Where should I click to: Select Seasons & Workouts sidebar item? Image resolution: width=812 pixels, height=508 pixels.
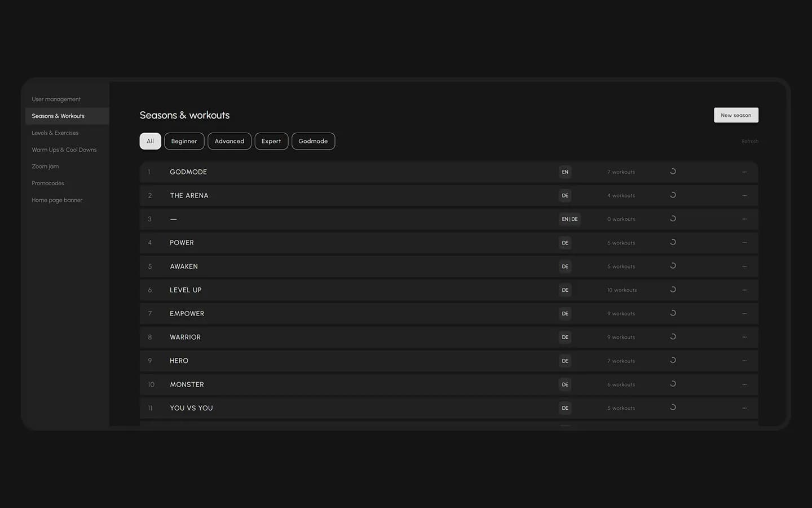[x=67, y=116]
